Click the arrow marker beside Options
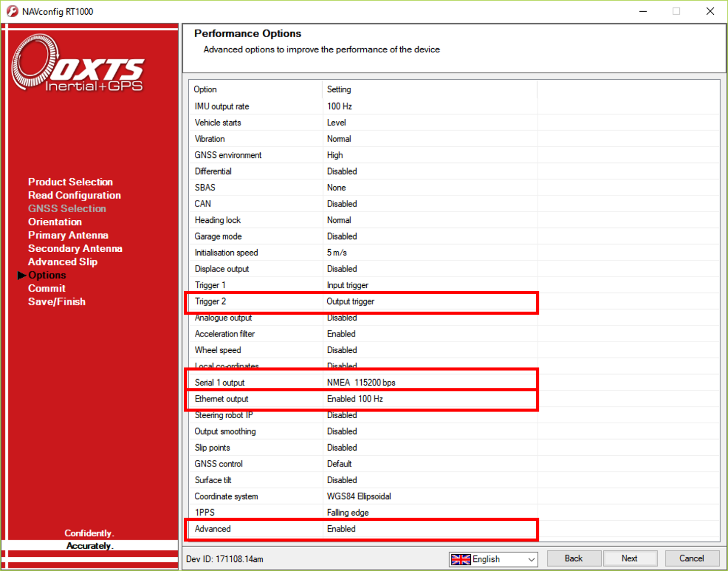This screenshot has height=571, width=728. (21, 275)
